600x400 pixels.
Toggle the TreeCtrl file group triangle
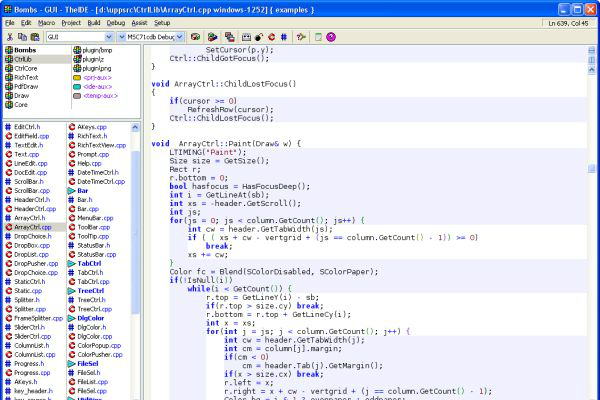point(72,291)
